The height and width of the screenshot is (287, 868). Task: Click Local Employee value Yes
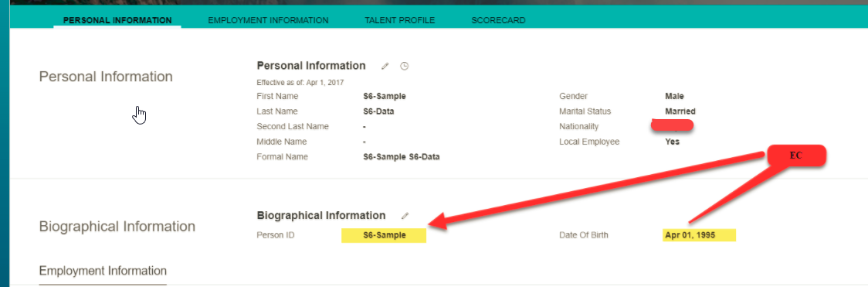[672, 142]
